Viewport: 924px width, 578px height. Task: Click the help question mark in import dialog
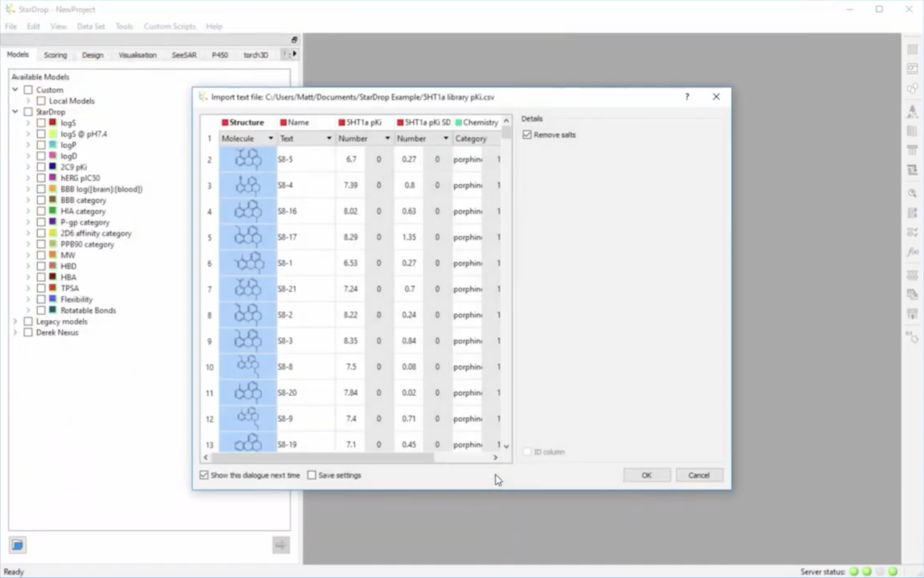pyautogui.click(x=687, y=96)
